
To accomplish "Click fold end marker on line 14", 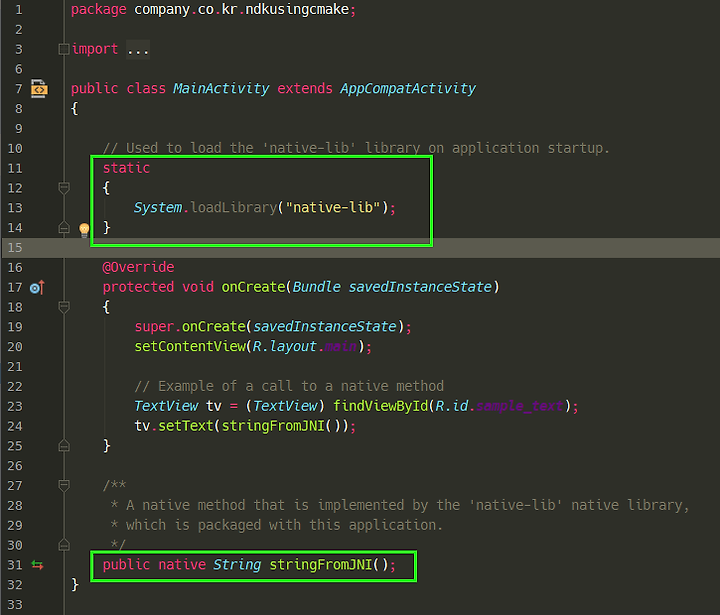I will tap(64, 227).
